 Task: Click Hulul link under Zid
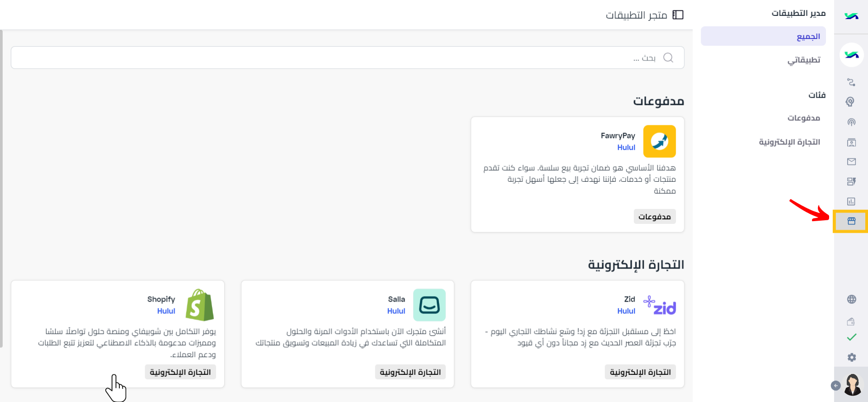tap(626, 311)
